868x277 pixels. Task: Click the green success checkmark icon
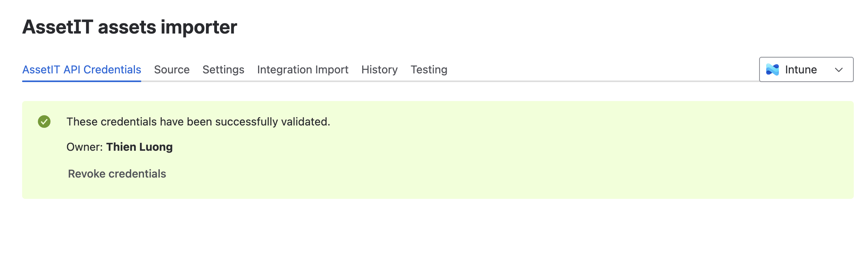(44, 122)
